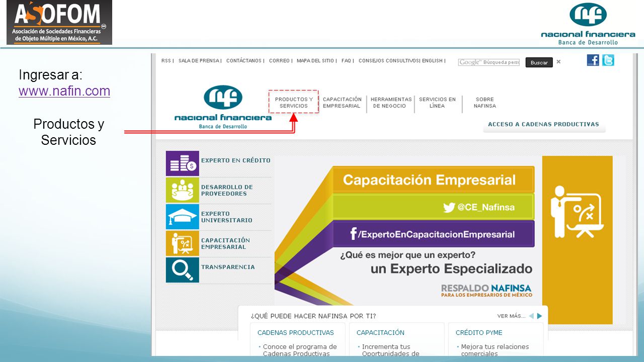
Task: Click Acceso a Cadenas Productivas button
Action: pyautogui.click(x=543, y=125)
